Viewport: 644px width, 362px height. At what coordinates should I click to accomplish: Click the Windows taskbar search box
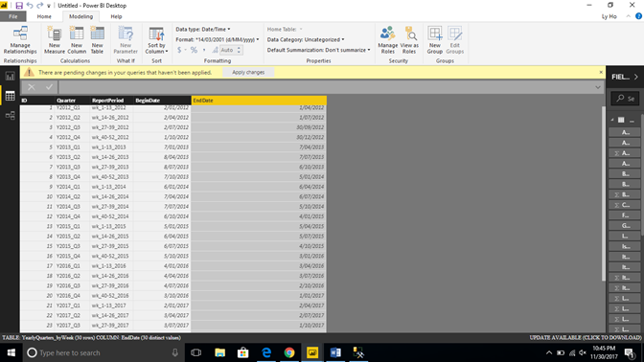click(103, 352)
